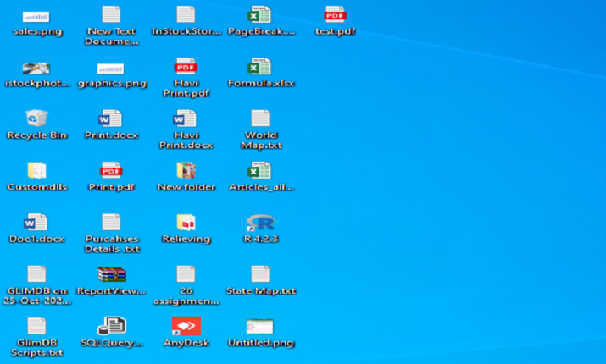Select the R 4.2.3 shortcut icon
Image resolution: width=606 pixels, height=364 pixels.
(261, 223)
